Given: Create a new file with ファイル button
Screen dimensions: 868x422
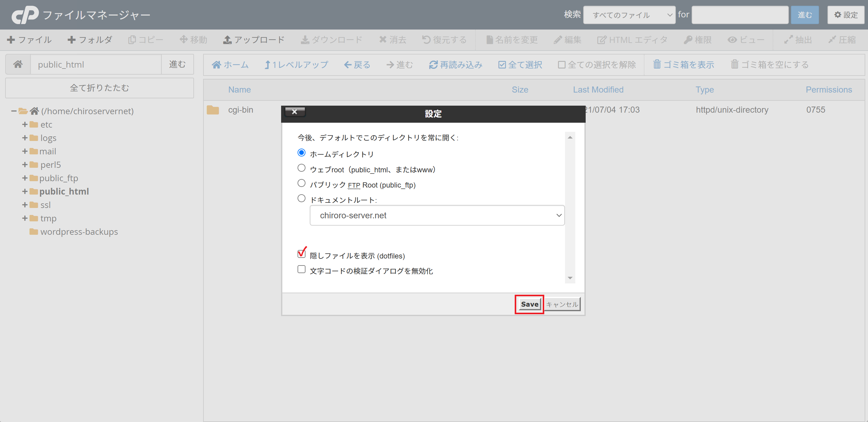Looking at the screenshot, I should coord(29,40).
